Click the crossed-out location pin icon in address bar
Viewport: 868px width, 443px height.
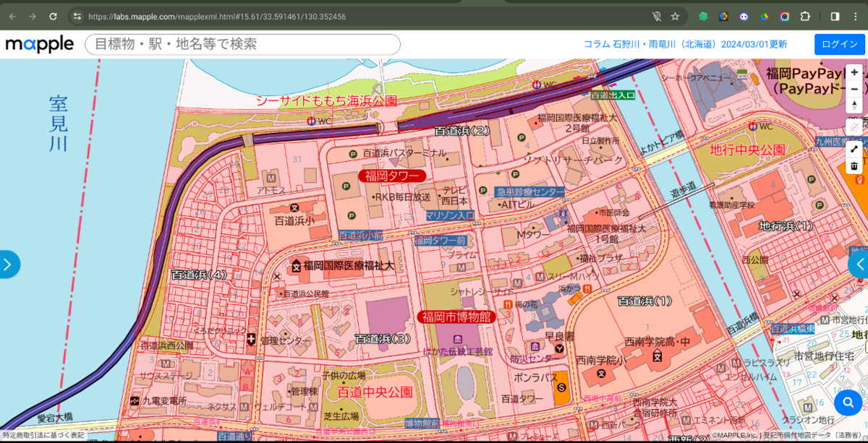click(x=657, y=16)
